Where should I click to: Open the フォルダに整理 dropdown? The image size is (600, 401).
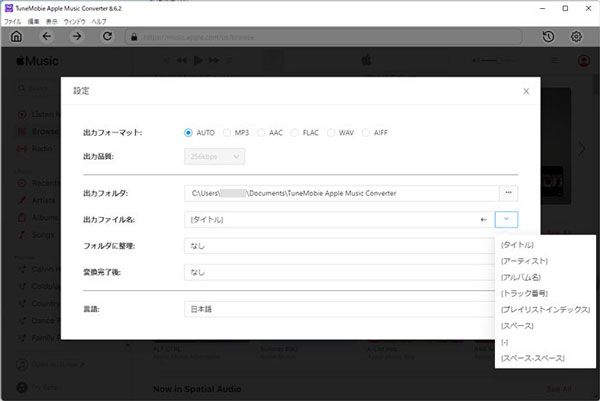[339, 246]
